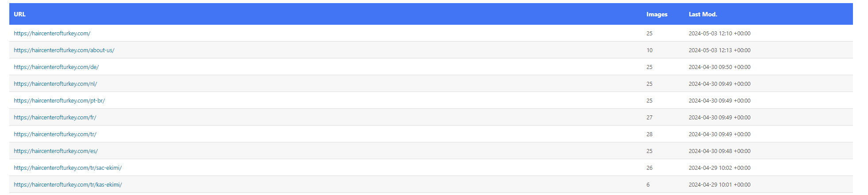868x195 pixels.
Task: Open the about-us page link
Action: (64, 50)
